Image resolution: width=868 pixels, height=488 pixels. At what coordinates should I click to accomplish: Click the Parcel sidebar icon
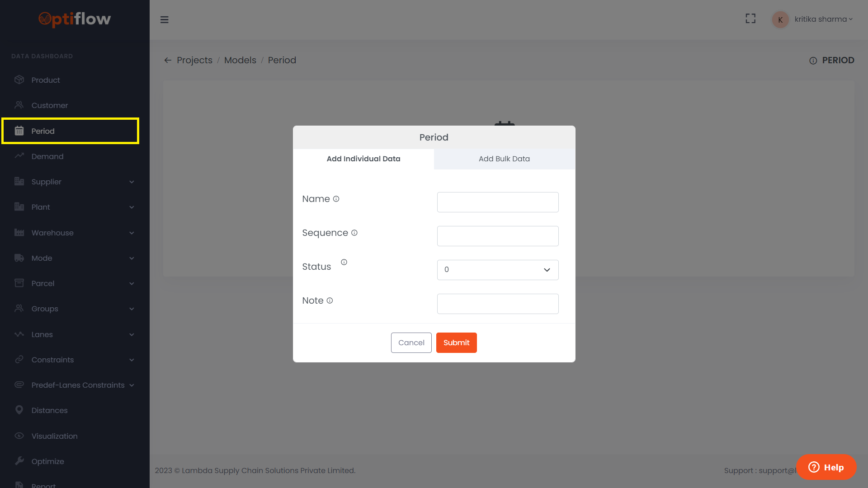pos(19,283)
